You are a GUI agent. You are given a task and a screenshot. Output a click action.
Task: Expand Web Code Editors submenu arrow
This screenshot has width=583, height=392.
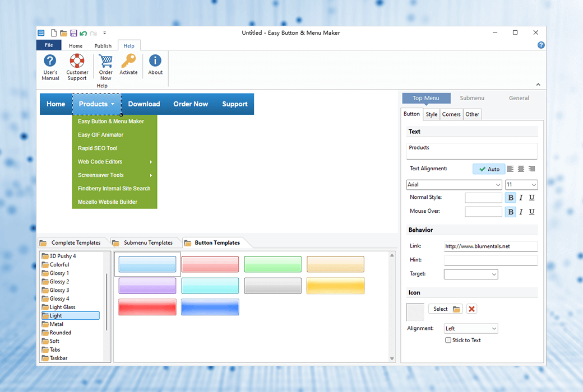coord(151,162)
